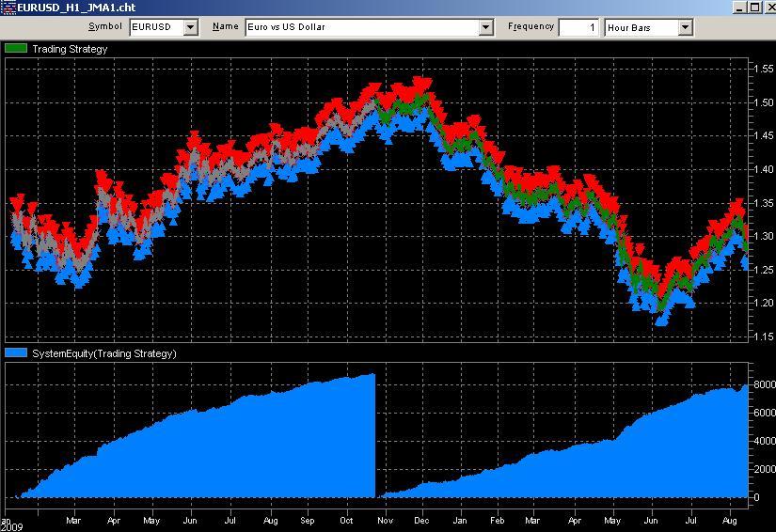This screenshot has width=776, height=532.
Task: Click the 1.40 price axis value
Action: point(764,169)
